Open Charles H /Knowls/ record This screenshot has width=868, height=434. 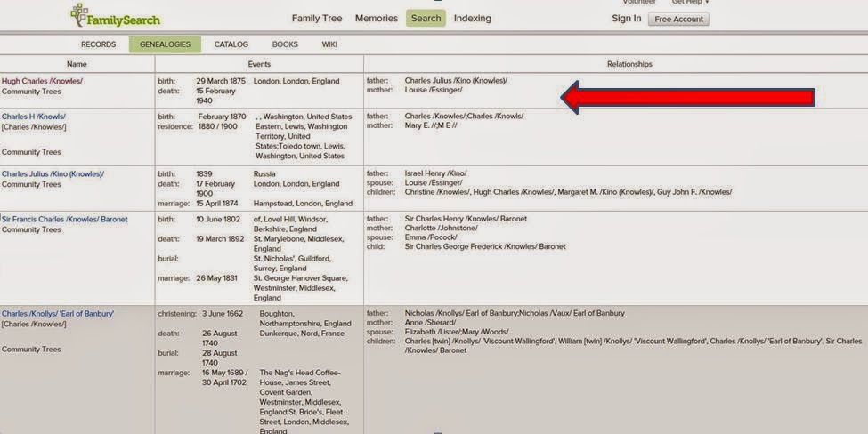tap(34, 117)
